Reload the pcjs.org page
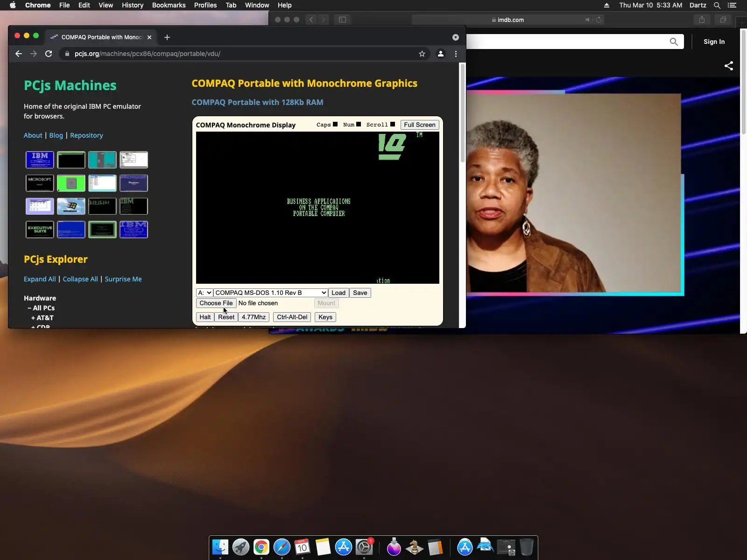This screenshot has width=747, height=560. pos(49,54)
